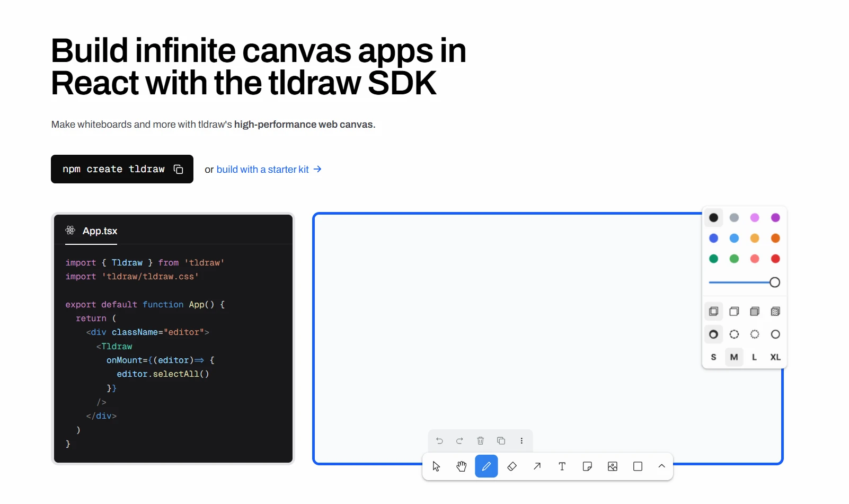The image size is (849, 504).
Task: Click the trash delete icon
Action: tap(480, 441)
